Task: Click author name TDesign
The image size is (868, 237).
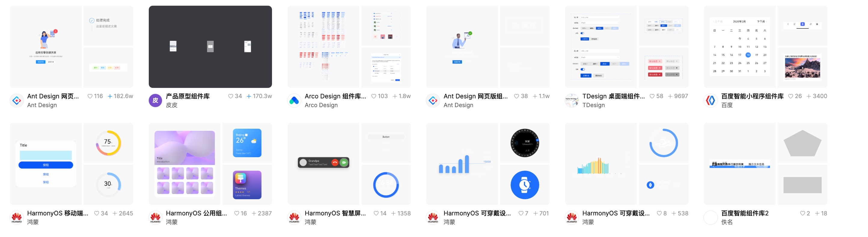Action: click(x=593, y=105)
